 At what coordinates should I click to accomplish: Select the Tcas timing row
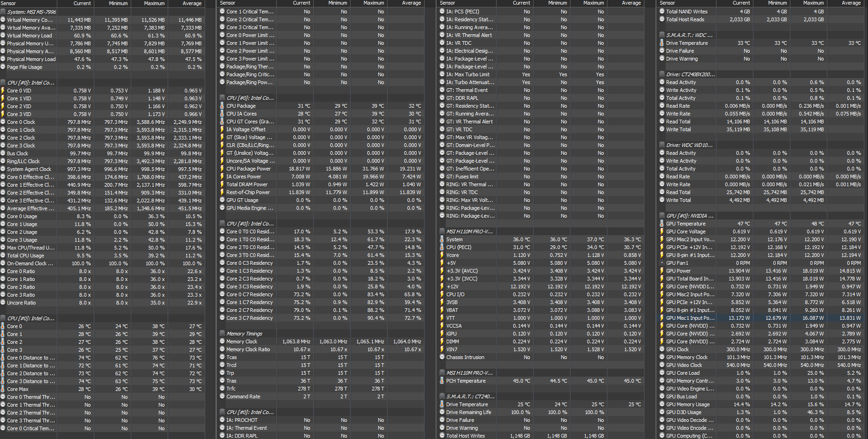322,357
